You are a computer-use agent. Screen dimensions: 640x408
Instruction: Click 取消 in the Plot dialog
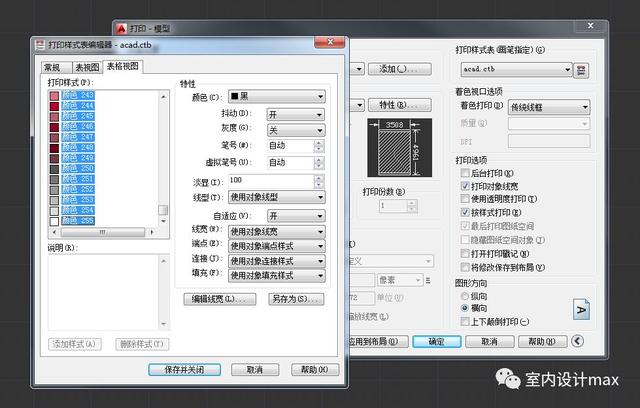(x=489, y=341)
